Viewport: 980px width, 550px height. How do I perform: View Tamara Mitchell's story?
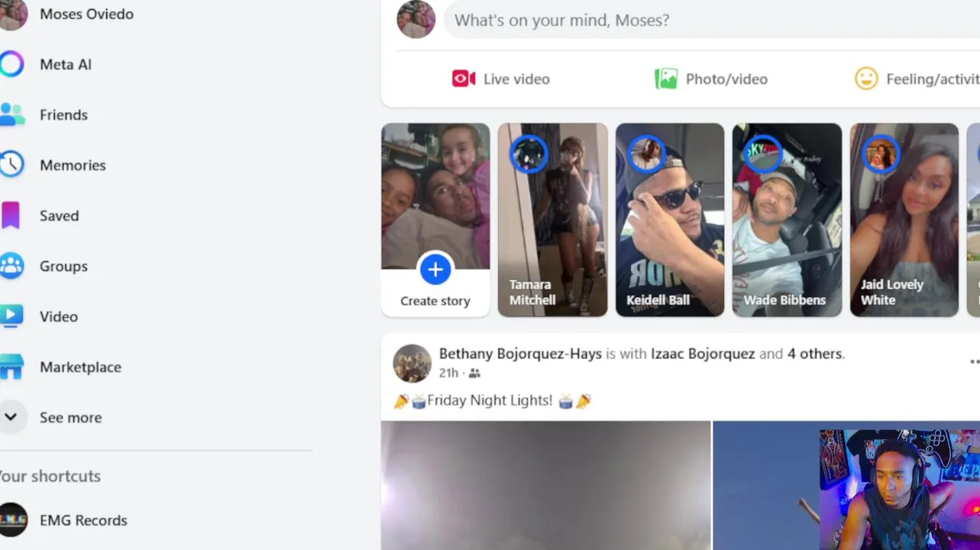click(x=553, y=220)
